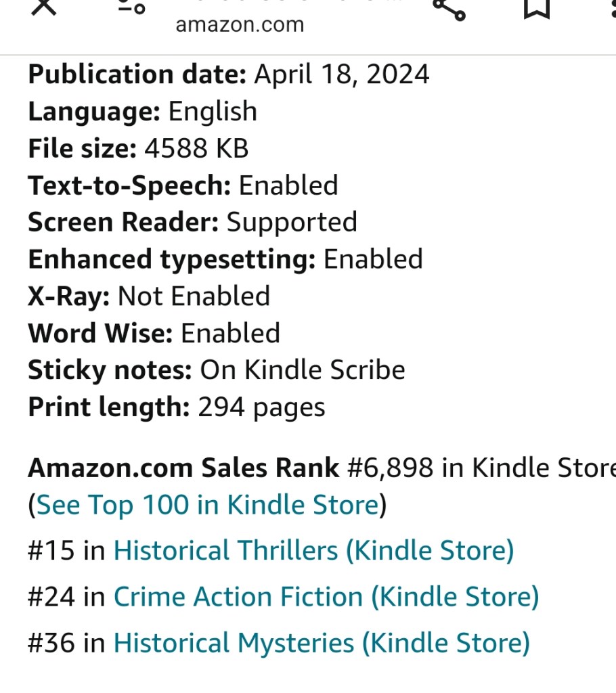Tap the amazon.com URL text
Screen dimensions: 616x693
tap(240, 25)
